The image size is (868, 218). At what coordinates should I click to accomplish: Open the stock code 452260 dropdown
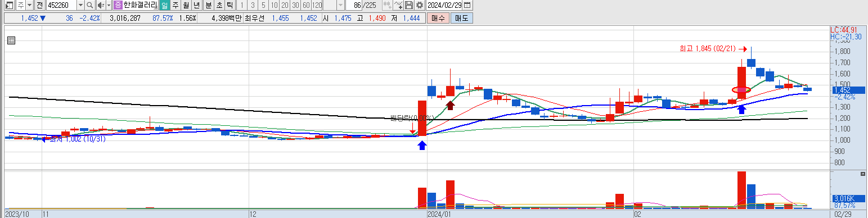click(80, 5)
